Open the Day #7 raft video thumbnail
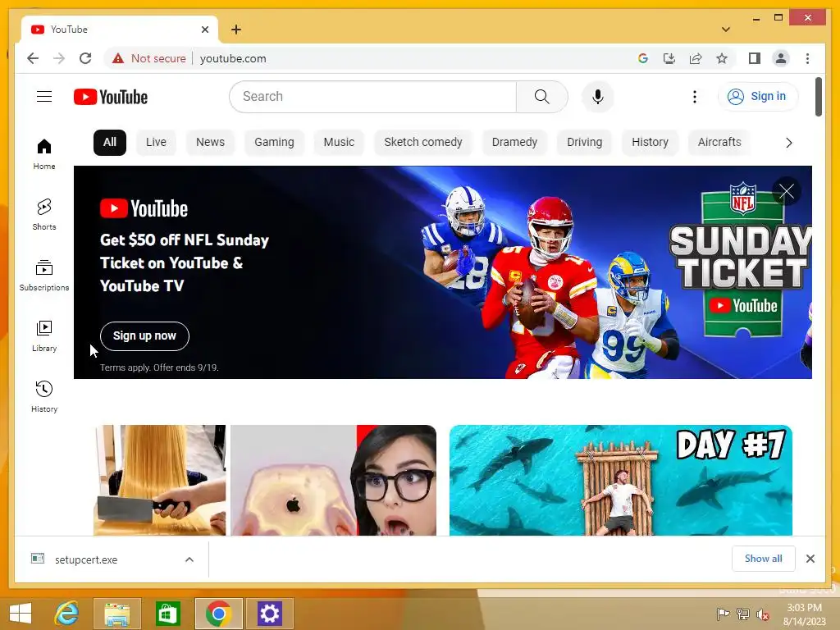840x630 pixels. point(621,480)
